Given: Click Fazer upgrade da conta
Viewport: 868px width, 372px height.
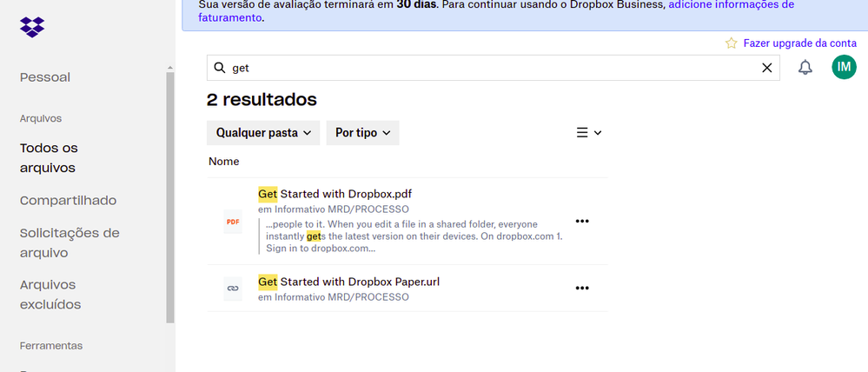Looking at the screenshot, I should pyautogui.click(x=800, y=43).
